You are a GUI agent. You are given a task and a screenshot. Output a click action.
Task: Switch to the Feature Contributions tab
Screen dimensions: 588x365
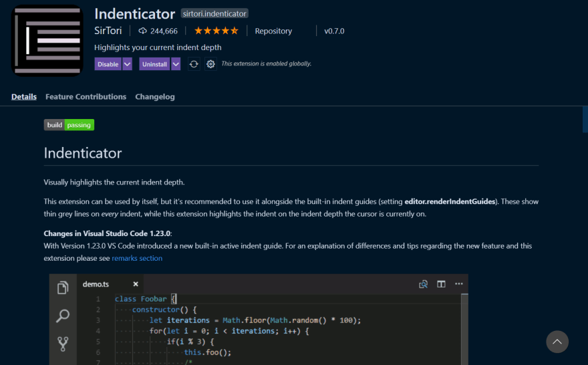86,97
